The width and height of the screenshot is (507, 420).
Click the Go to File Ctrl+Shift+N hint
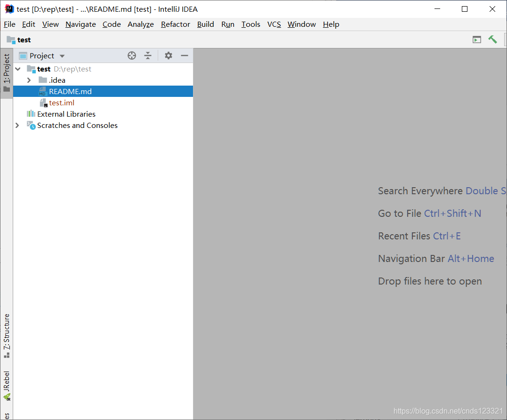pyautogui.click(x=429, y=213)
